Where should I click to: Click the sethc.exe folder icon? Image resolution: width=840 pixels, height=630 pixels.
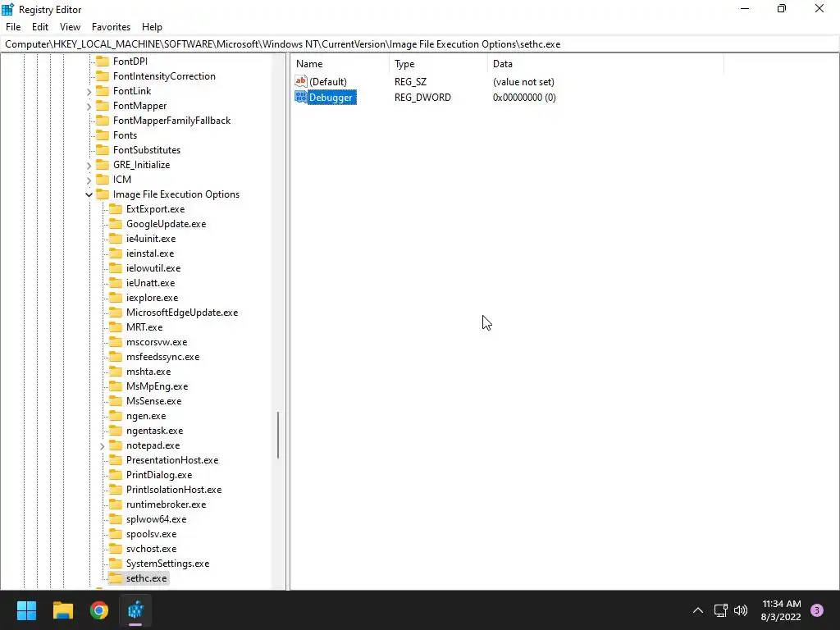pyautogui.click(x=116, y=578)
